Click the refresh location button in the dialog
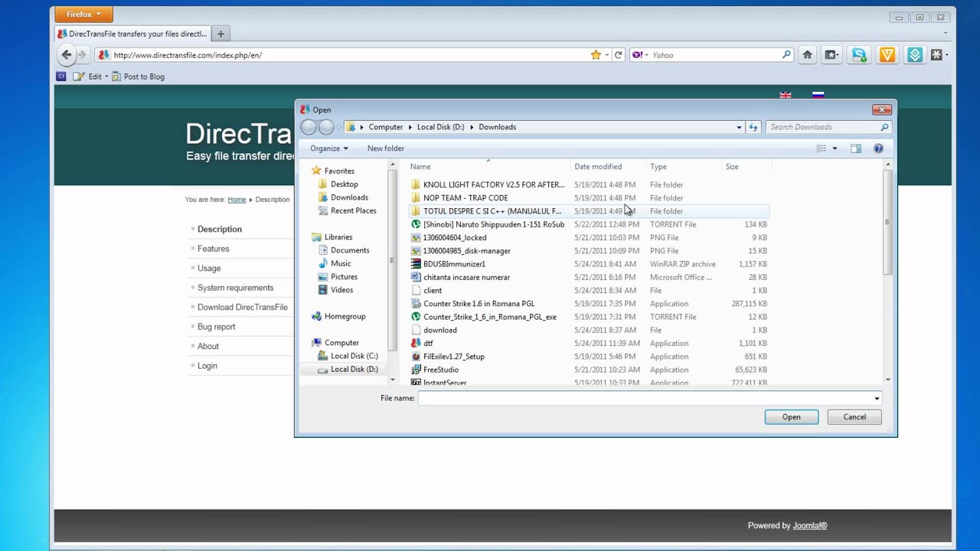Viewport: 980px width, 551px height. pyautogui.click(x=753, y=127)
